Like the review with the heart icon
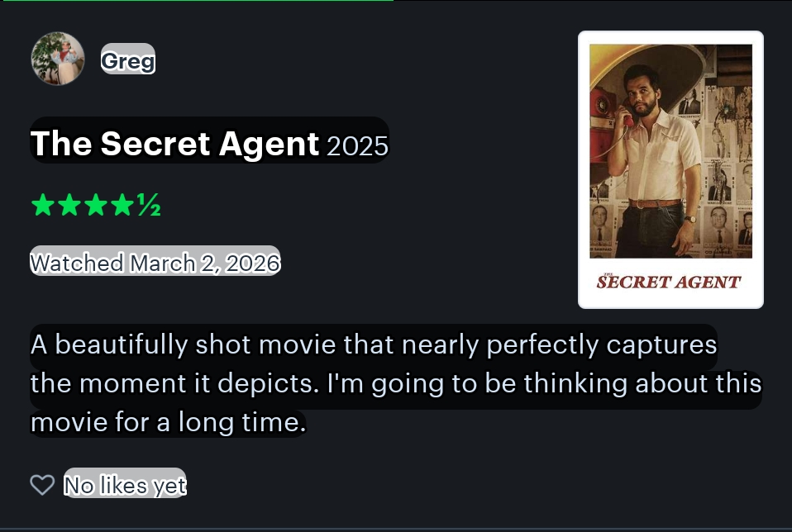792x532 pixels. coord(42,485)
